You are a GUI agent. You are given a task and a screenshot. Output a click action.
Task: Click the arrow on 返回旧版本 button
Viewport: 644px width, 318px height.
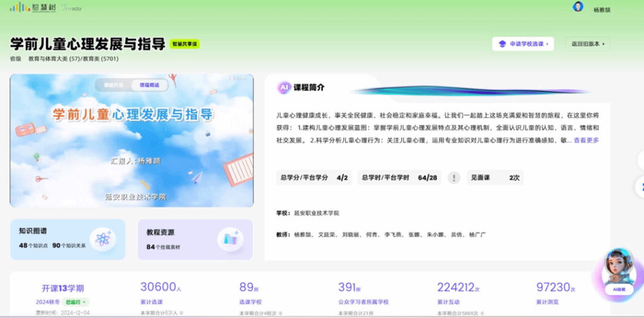click(x=603, y=44)
